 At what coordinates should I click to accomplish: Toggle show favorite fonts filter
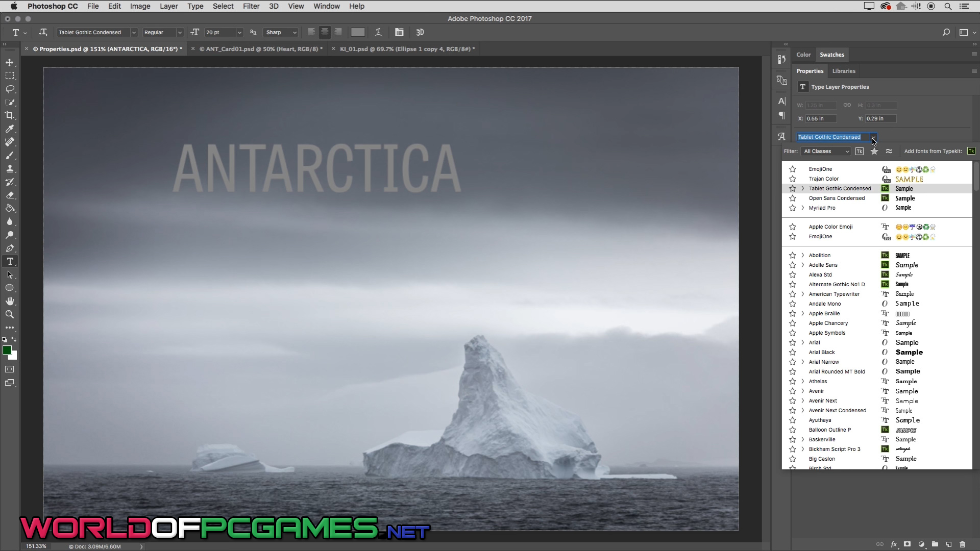pos(874,151)
